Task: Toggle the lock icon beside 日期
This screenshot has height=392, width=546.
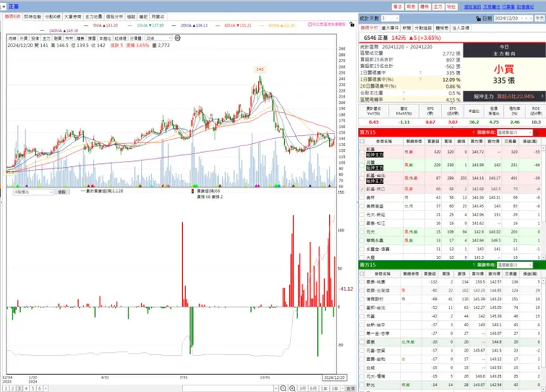Action: pos(478,18)
